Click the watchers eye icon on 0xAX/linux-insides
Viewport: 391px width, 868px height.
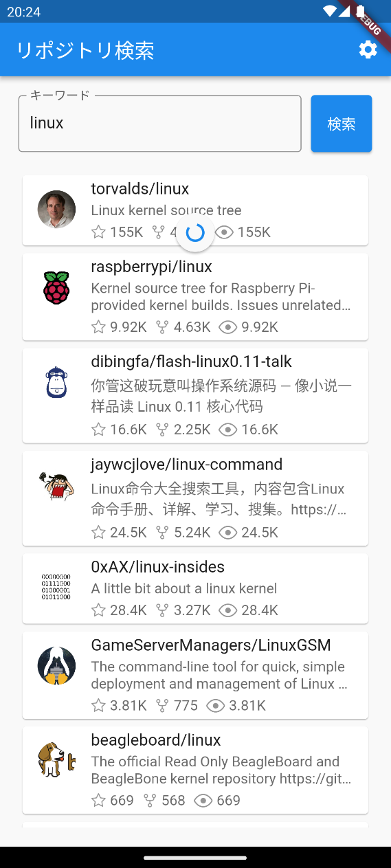227,610
